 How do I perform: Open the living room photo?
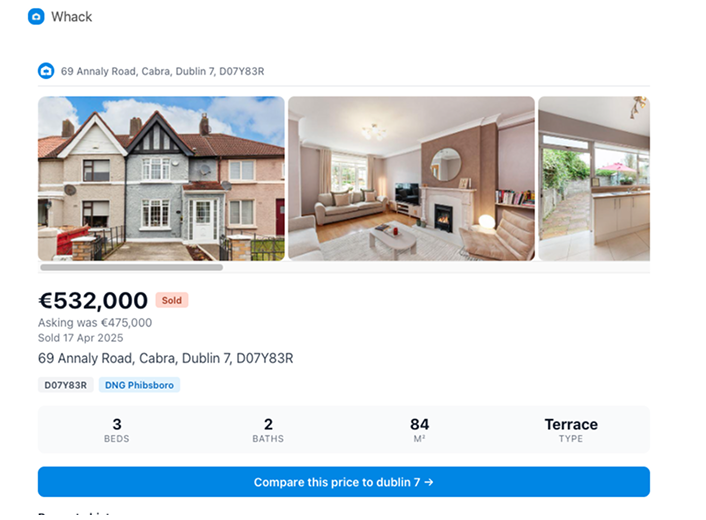click(x=412, y=178)
